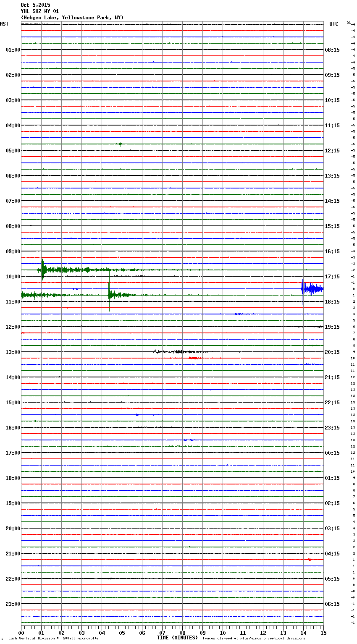Screen dimensions: 357x644
Task: Click the 18:15 UTC time label
Action: point(332,302)
